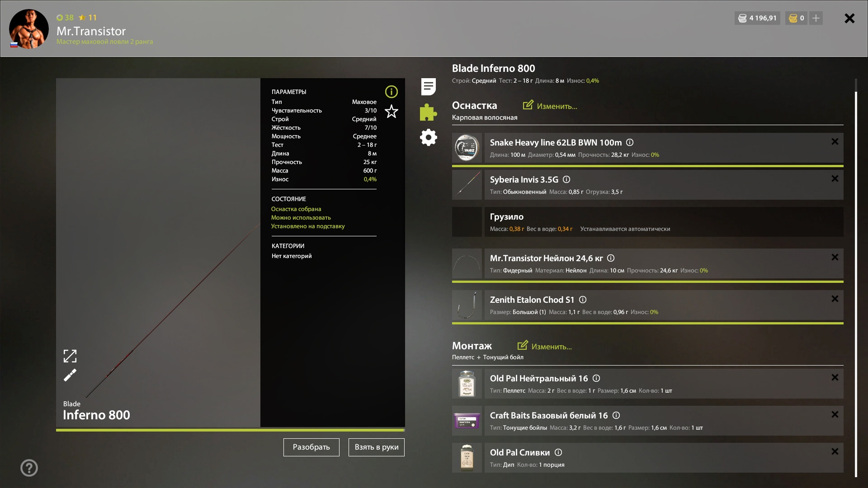868x488 pixels.
Task: Expand the rod image to fullscreen
Action: [70, 356]
